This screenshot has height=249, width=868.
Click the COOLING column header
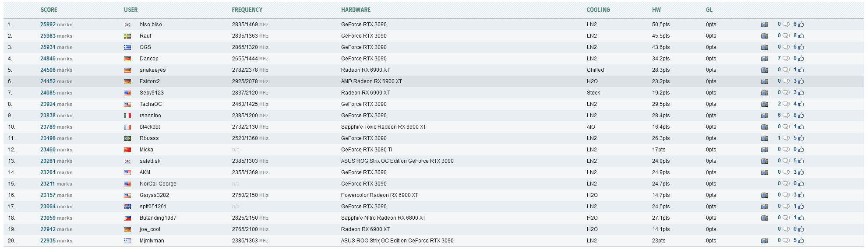598,10
